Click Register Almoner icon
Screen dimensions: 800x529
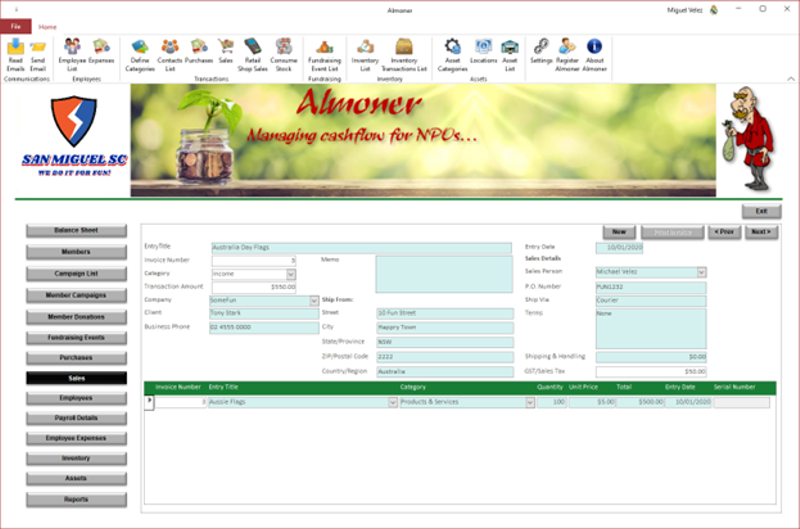pos(567,55)
